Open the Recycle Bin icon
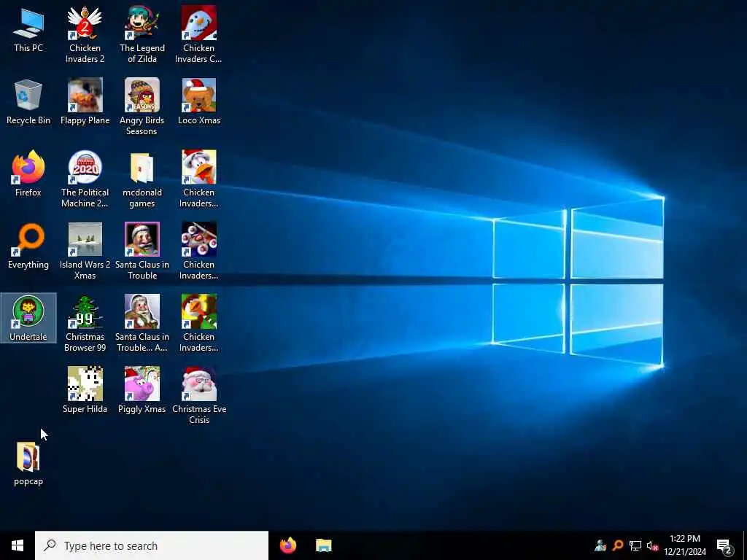The height and width of the screenshot is (560, 747). 28,102
